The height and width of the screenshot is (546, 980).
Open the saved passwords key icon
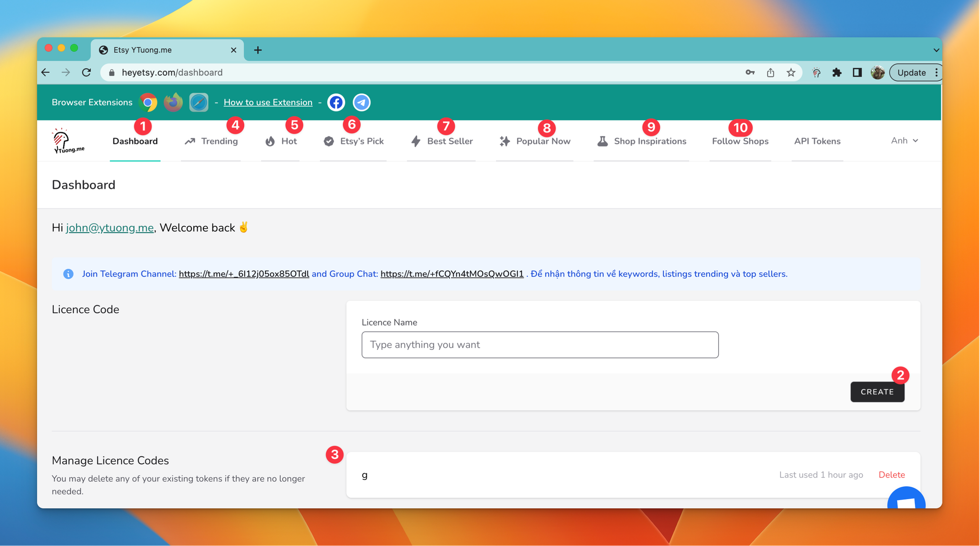pos(750,72)
